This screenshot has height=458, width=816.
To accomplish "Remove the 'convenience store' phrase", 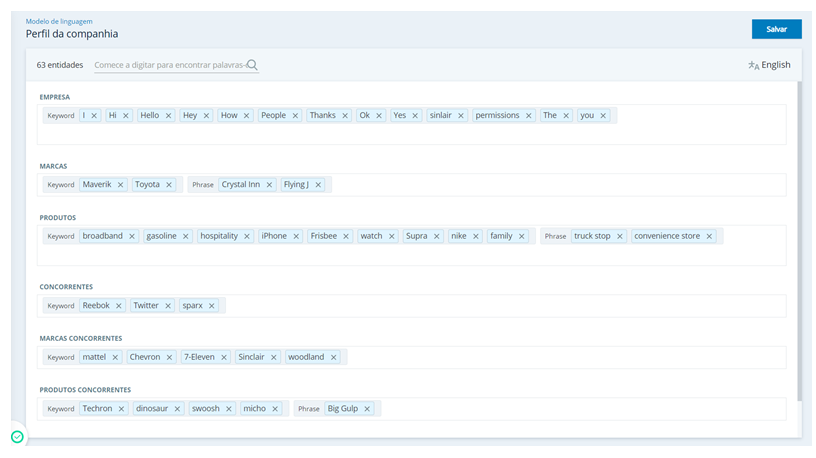I will pyautogui.click(x=709, y=236).
